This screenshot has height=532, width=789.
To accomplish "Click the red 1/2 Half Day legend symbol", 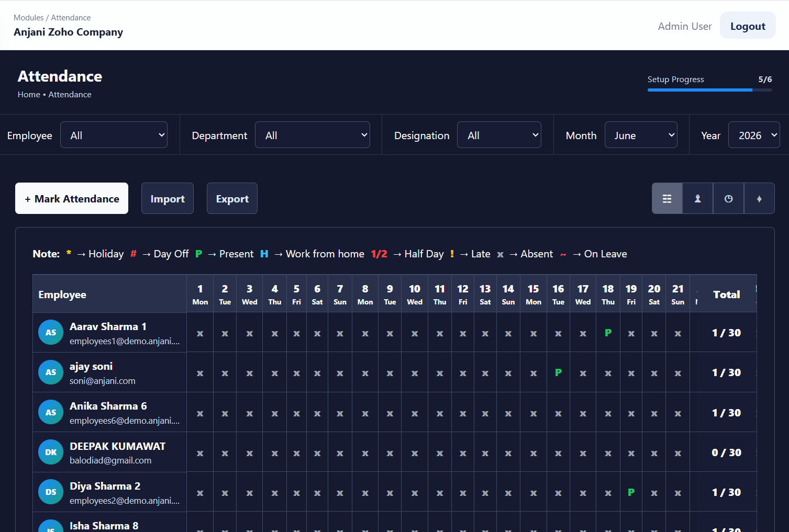I will tap(379, 254).
